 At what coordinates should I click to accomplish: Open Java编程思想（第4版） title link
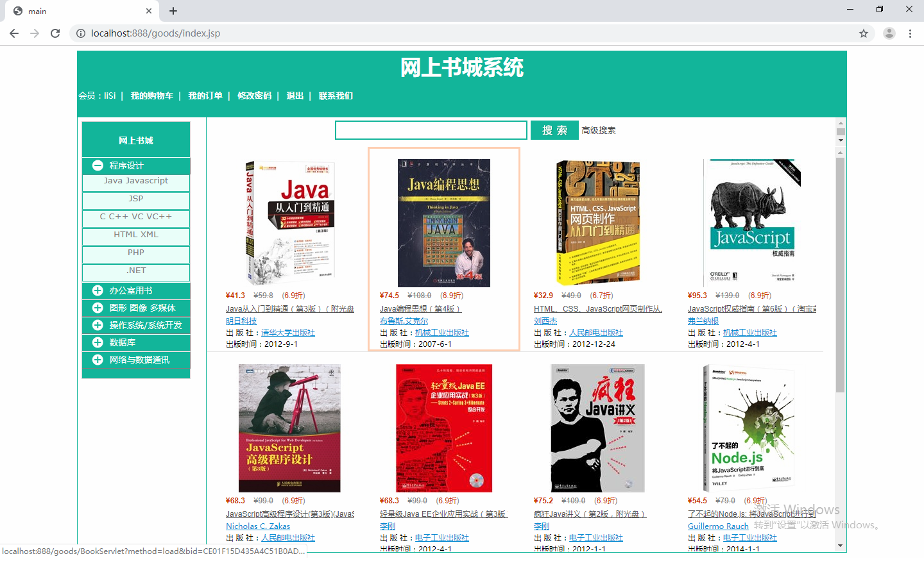point(420,309)
